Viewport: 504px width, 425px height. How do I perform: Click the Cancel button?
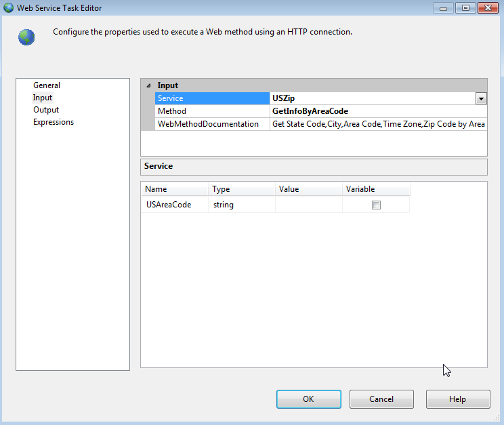click(x=381, y=399)
